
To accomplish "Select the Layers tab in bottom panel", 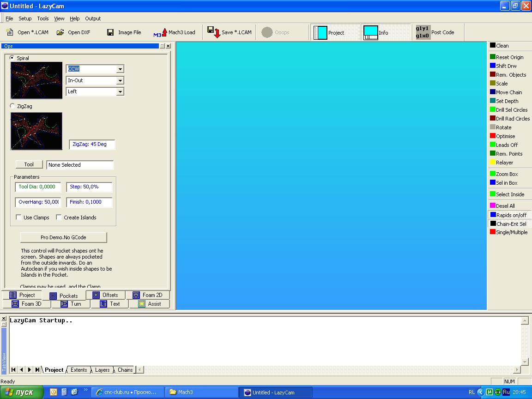I will click(x=102, y=370).
